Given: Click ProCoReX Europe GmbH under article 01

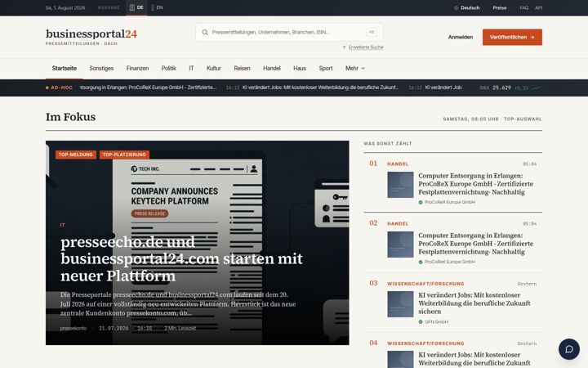Looking at the screenshot, I should click(x=450, y=203).
